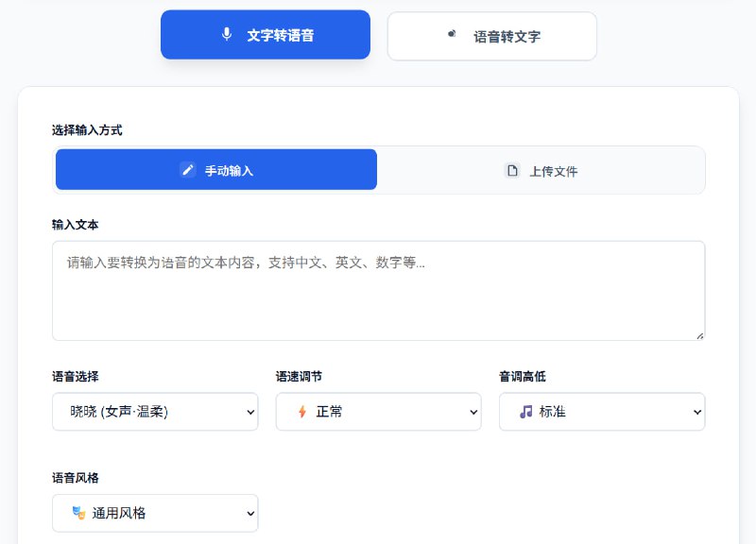Click the edit icon next to manual input label
The image size is (756, 544).
(x=188, y=169)
